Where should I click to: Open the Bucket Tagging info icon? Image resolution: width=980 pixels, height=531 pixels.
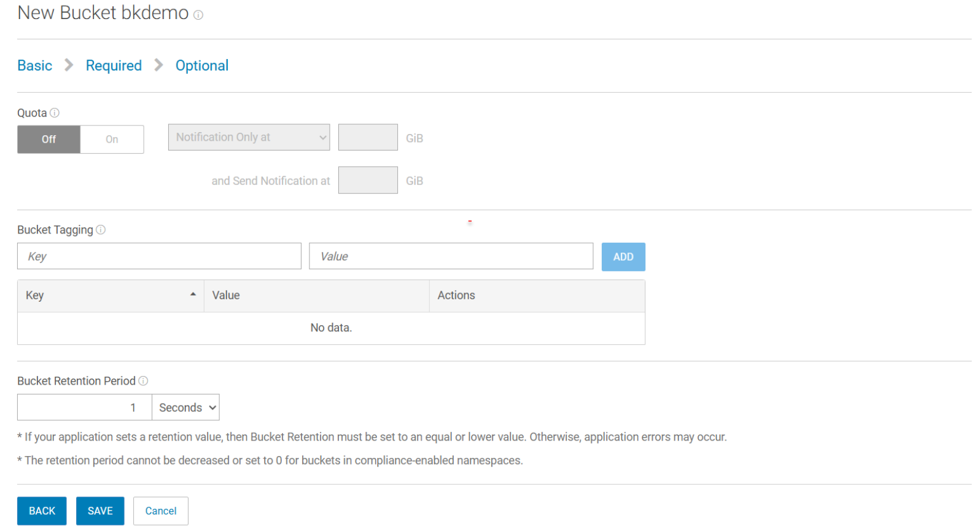[101, 229]
